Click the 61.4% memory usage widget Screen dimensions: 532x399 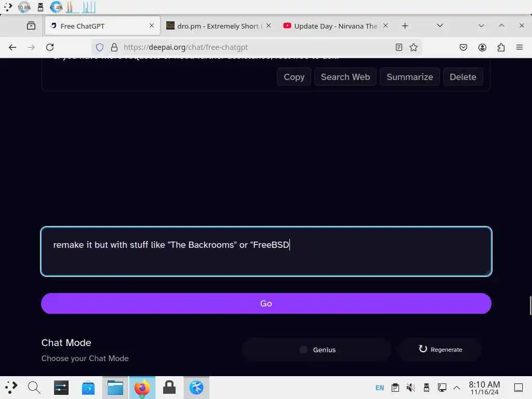(x=56, y=7)
